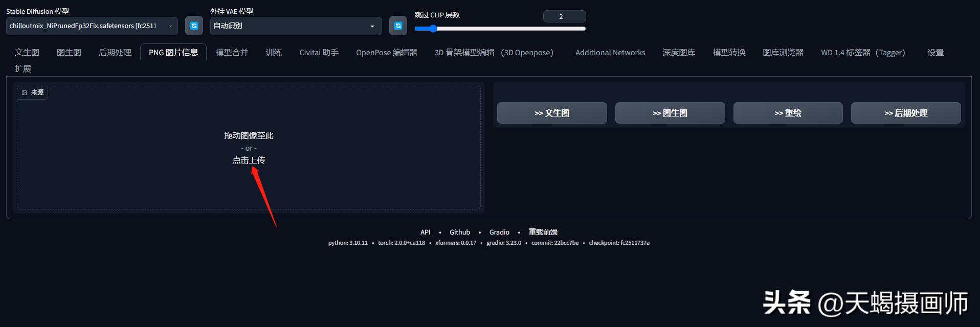980x327 pixels.
Task: Switch to the 图生图 tab
Action: (x=69, y=53)
